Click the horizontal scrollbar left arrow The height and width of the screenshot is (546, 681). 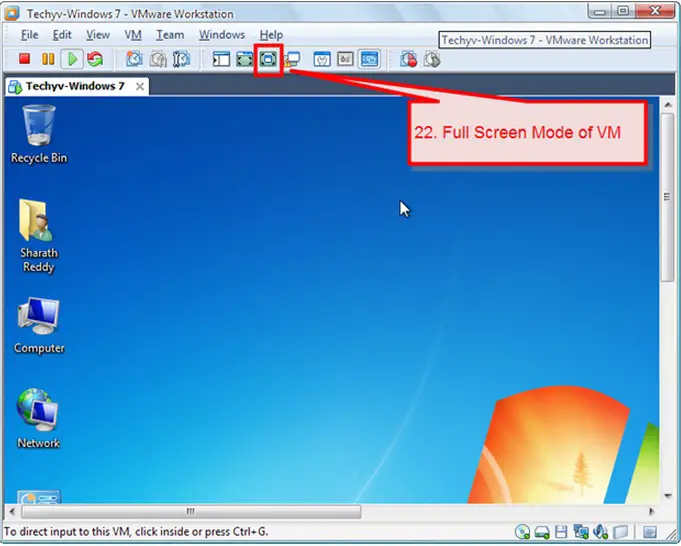[x=12, y=511]
